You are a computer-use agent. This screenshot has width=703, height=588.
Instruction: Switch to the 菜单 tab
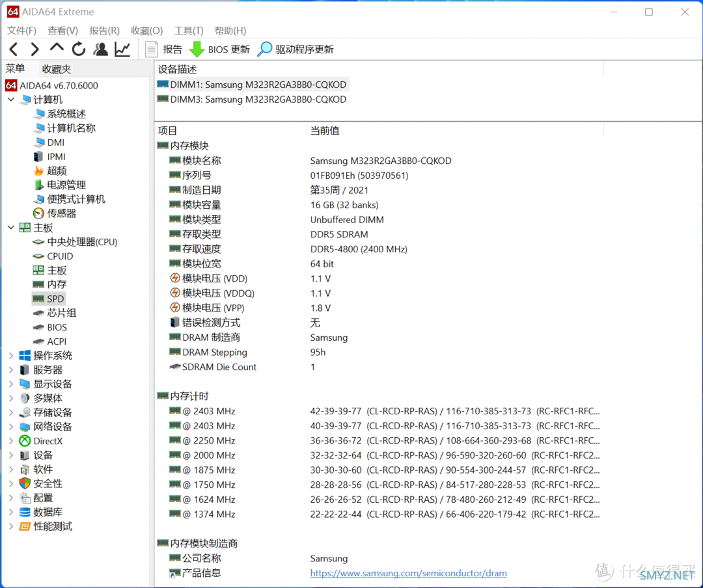(x=15, y=68)
